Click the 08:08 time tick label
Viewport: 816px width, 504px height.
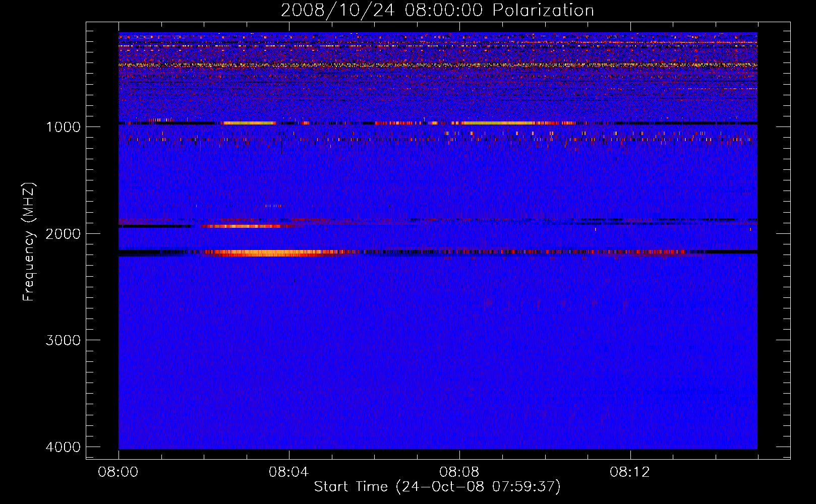tap(459, 472)
